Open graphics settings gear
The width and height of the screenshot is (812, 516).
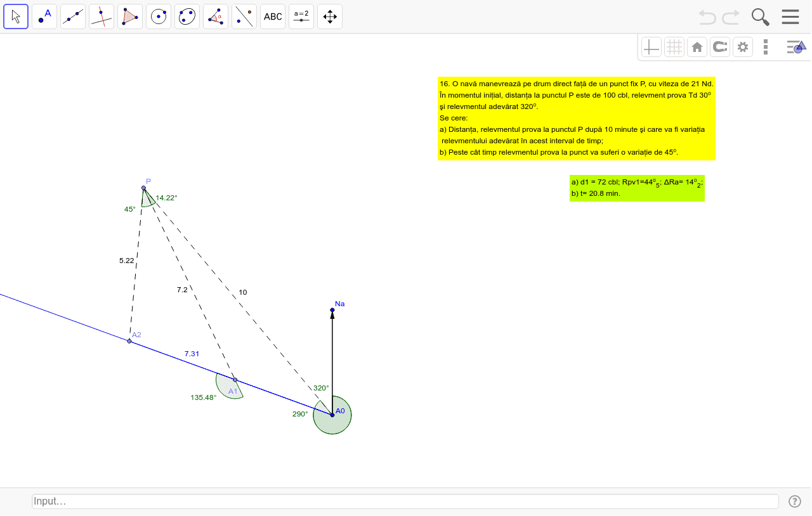pos(743,47)
